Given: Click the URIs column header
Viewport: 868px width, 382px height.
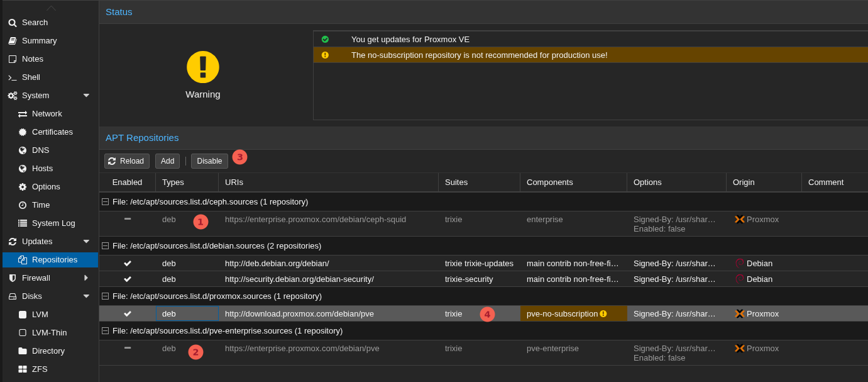Looking at the screenshot, I should pyautogui.click(x=234, y=182).
